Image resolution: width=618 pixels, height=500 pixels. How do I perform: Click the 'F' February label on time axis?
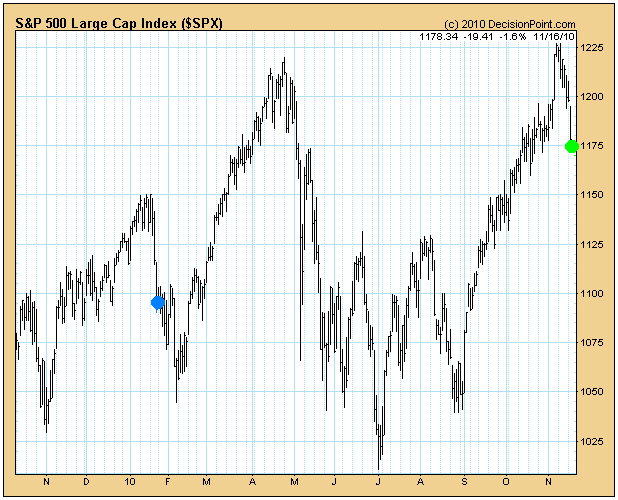pyautogui.click(x=168, y=482)
